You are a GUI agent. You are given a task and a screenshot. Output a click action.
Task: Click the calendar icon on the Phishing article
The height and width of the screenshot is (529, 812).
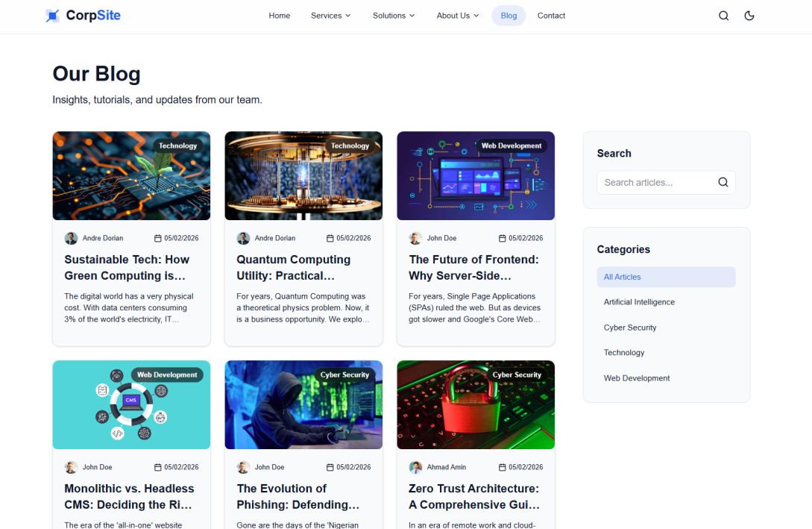(x=329, y=466)
